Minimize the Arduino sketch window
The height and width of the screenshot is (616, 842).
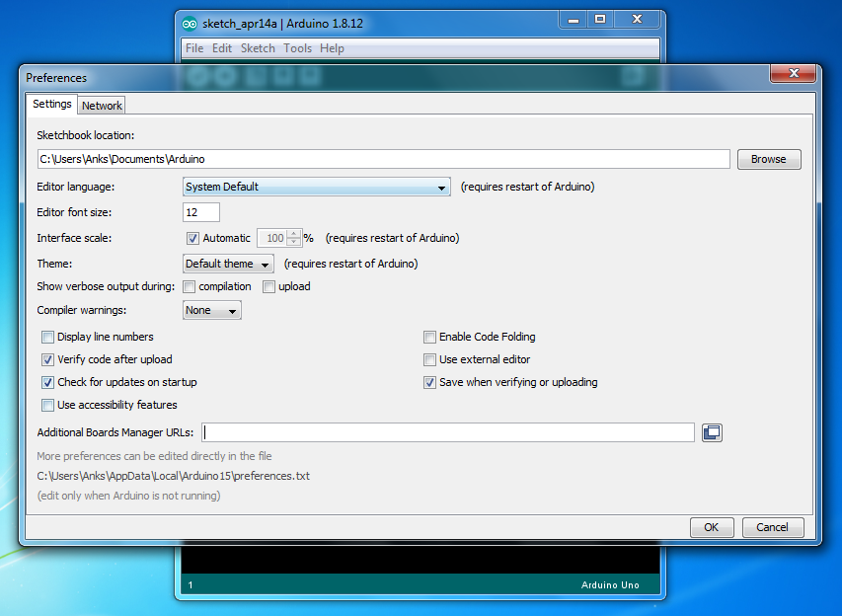[573, 20]
